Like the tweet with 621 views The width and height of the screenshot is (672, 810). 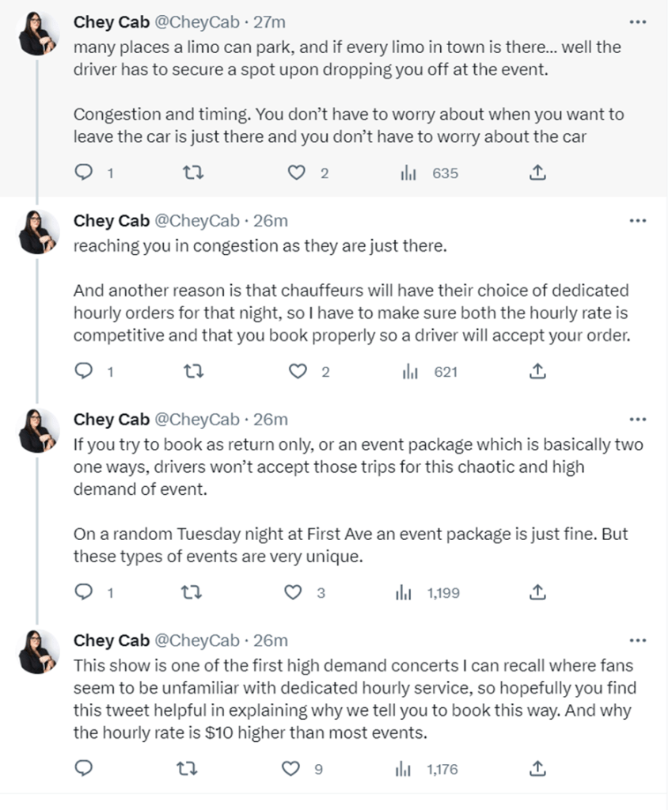[297, 371]
